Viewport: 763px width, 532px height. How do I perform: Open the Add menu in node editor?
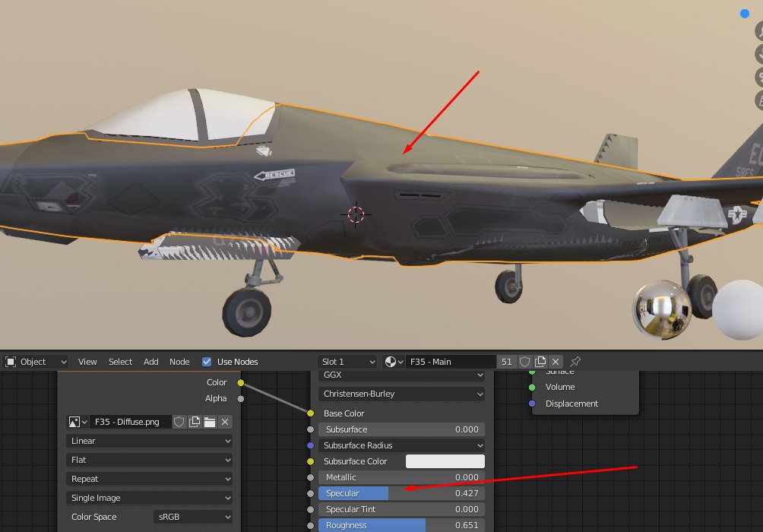150,362
